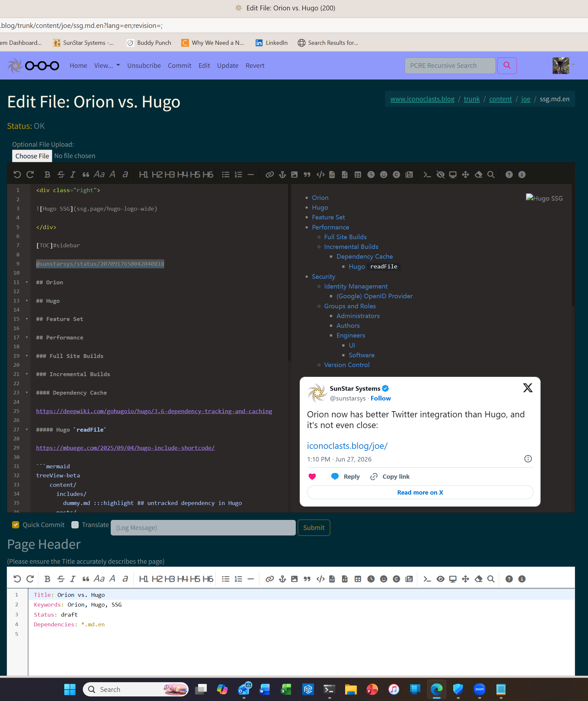Open File Explorer from the taskbar
This screenshot has width=588, height=701.
(351, 689)
